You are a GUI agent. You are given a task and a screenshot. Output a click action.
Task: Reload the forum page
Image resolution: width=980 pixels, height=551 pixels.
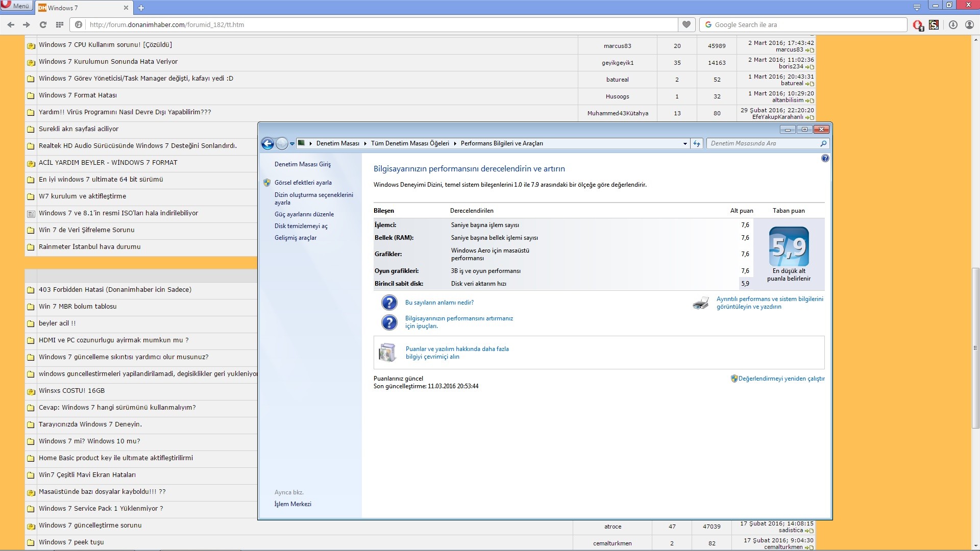click(x=43, y=24)
